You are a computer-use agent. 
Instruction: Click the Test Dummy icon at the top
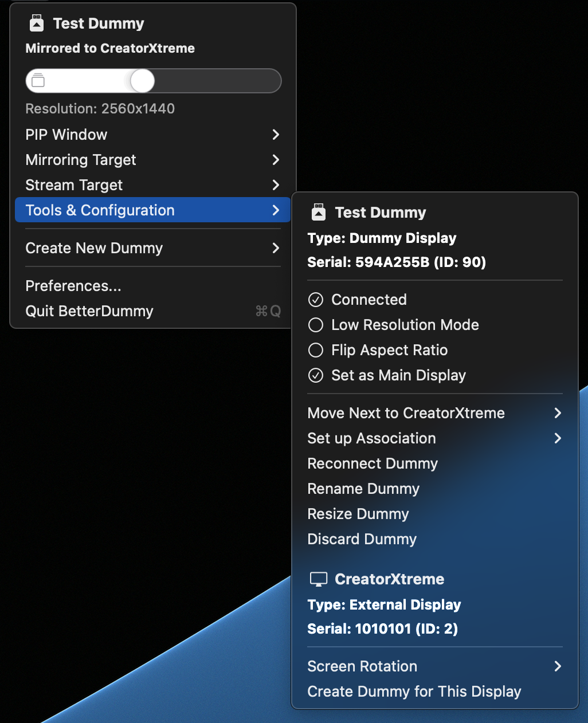pos(36,23)
